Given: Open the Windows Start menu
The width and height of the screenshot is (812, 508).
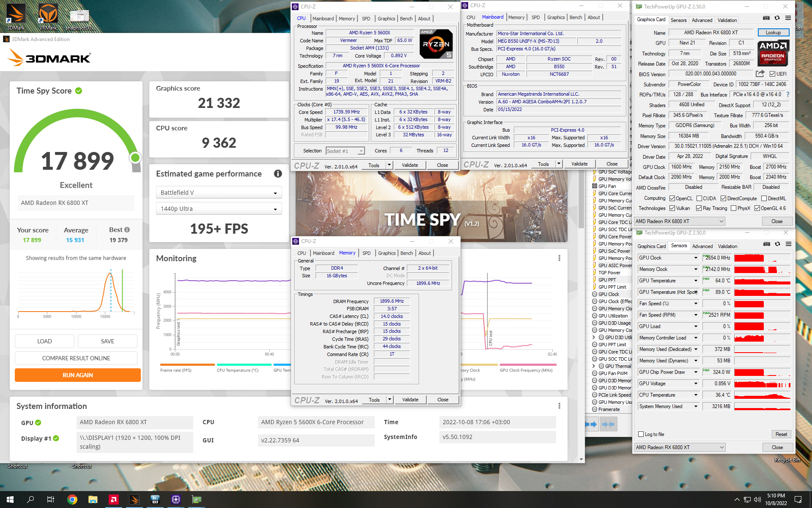Looking at the screenshot, I should tap(10, 500).
